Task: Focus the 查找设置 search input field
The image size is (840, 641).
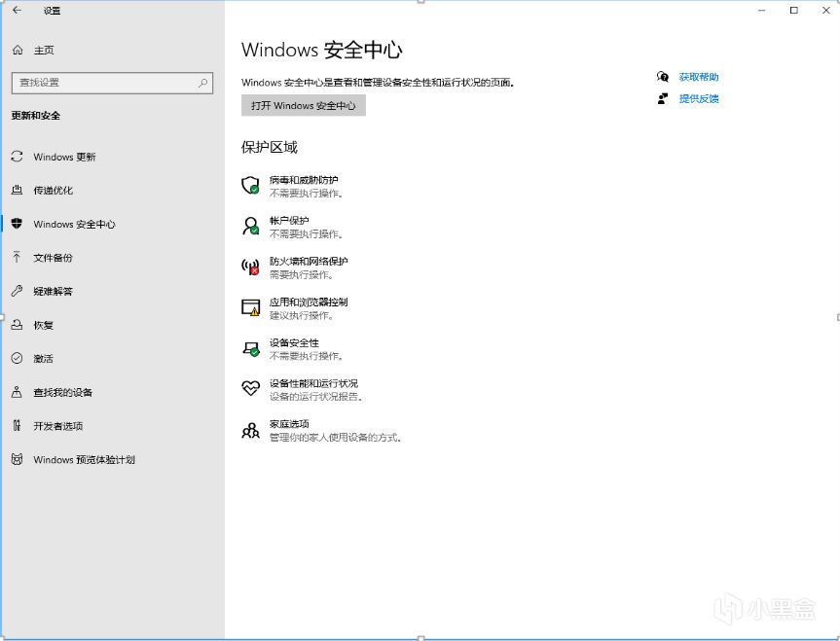Action: tap(102, 83)
